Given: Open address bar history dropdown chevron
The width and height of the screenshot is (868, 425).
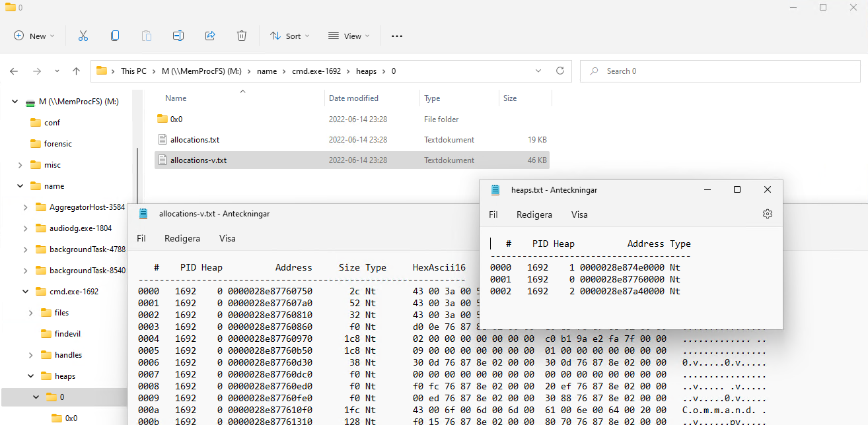Looking at the screenshot, I should click(x=538, y=71).
